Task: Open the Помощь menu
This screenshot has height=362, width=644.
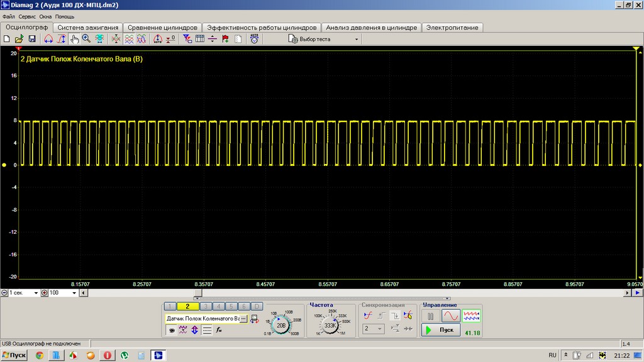Action: point(65,16)
